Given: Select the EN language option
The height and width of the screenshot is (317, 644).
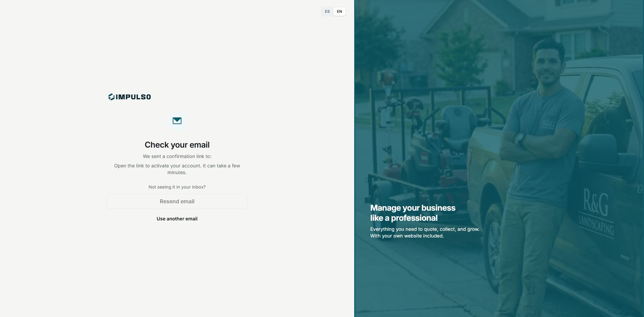Looking at the screenshot, I should [339, 11].
